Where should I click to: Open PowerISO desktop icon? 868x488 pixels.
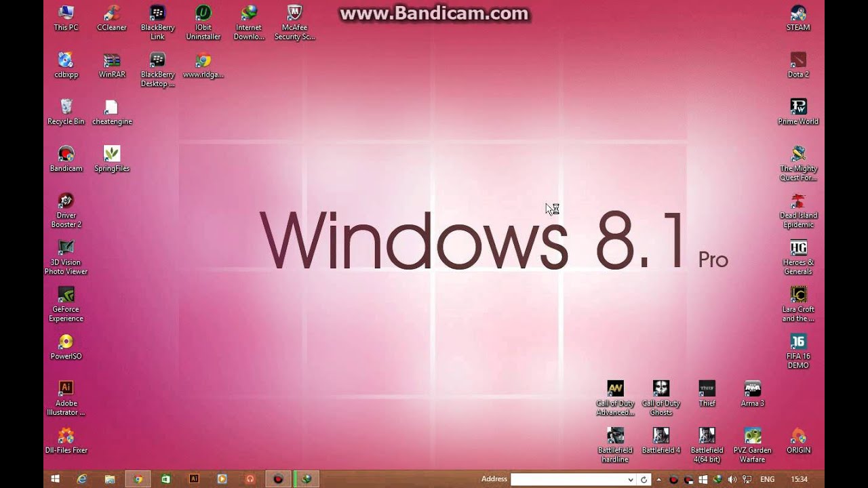pyautogui.click(x=66, y=346)
